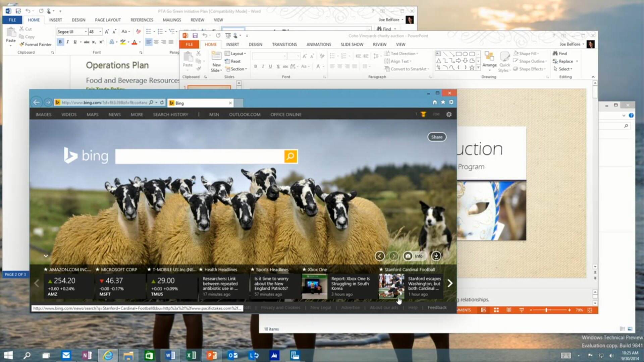Show previous Bing homepage image

379,256
